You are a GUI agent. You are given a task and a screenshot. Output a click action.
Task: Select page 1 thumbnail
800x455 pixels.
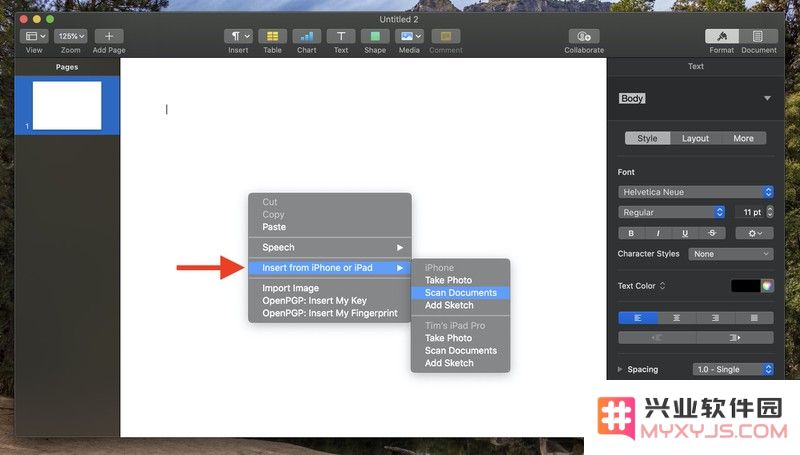[x=67, y=106]
